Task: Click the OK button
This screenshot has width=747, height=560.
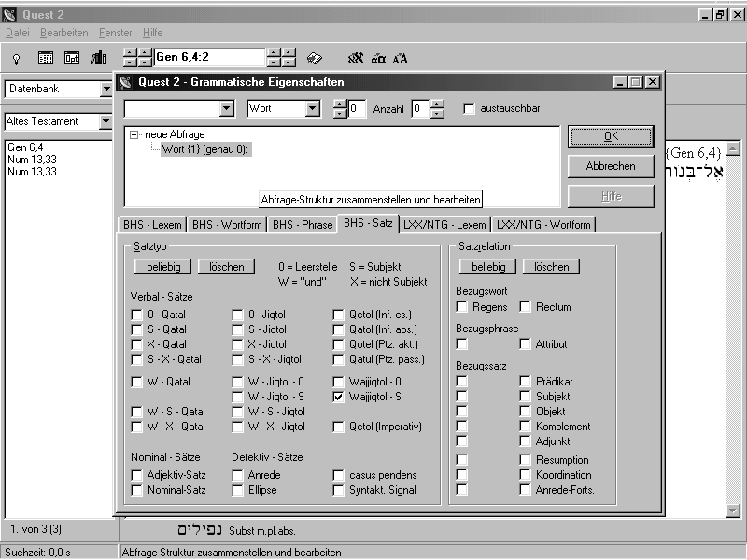Action: (611, 136)
